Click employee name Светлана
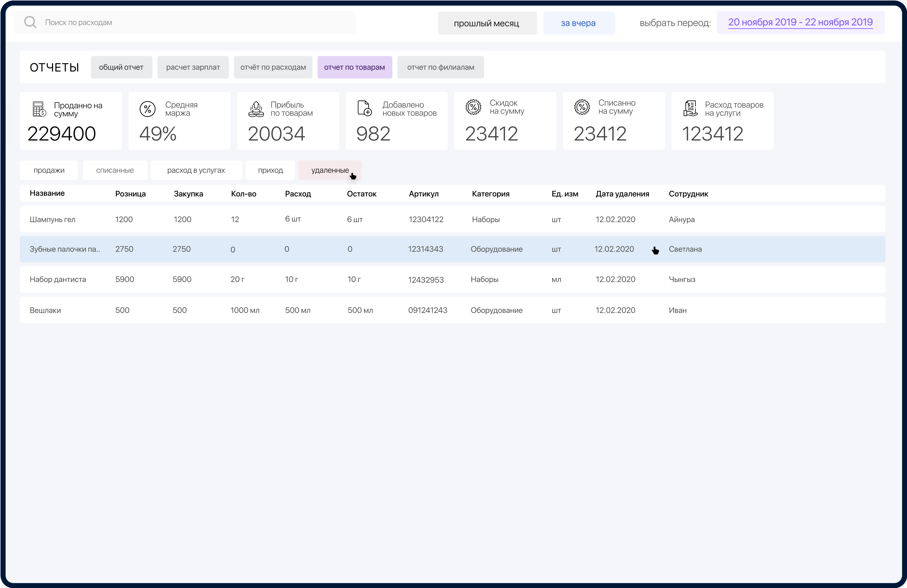Screen dimensions: 907x588 coord(685,249)
